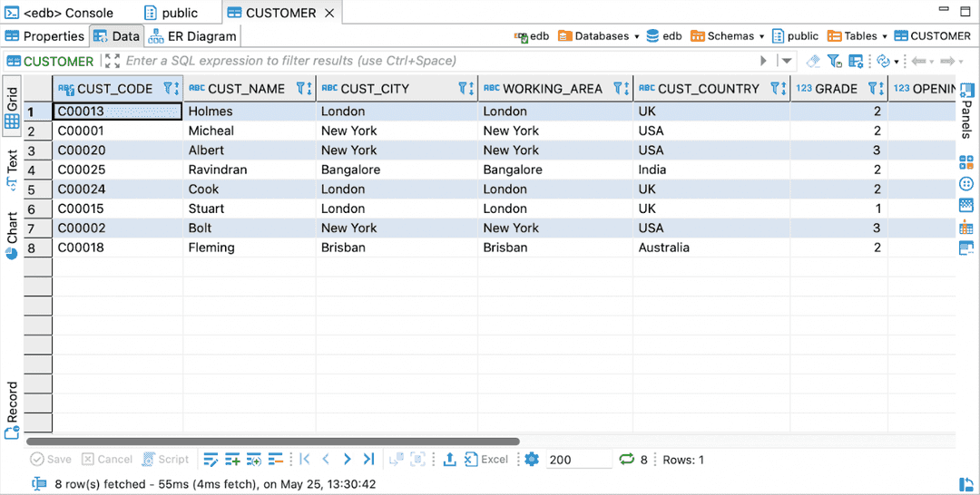The width and height of the screenshot is (980, 495).
Task: Open the Properties tab
Action: (x=45, y=36)
